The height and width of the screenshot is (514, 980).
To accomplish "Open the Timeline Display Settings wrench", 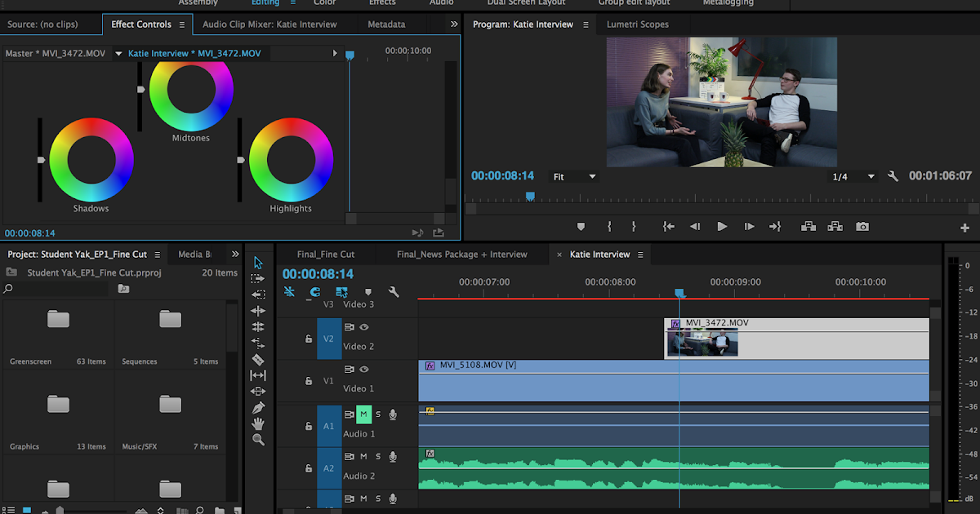I will [394, 290].
